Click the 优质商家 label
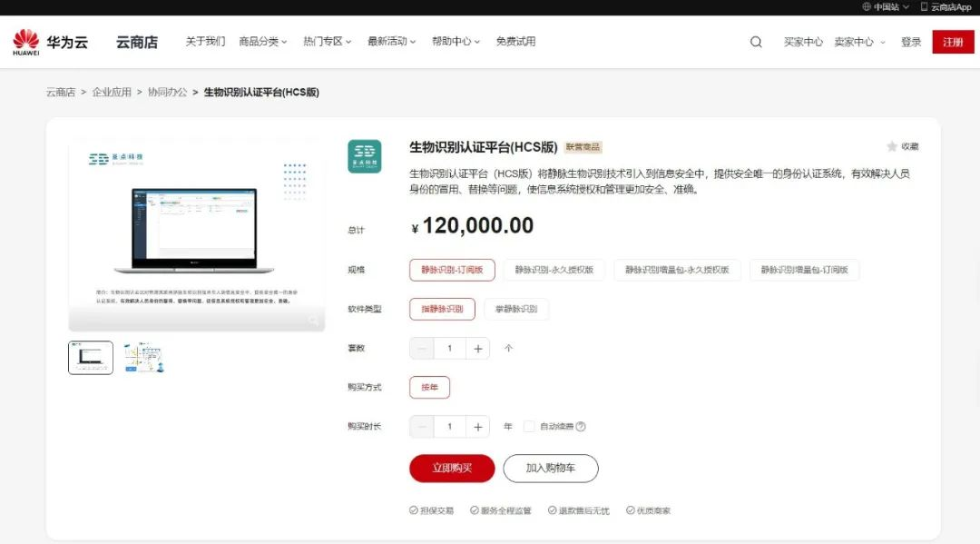The width and height of the screenshot is (980, 544). [648, 511]
